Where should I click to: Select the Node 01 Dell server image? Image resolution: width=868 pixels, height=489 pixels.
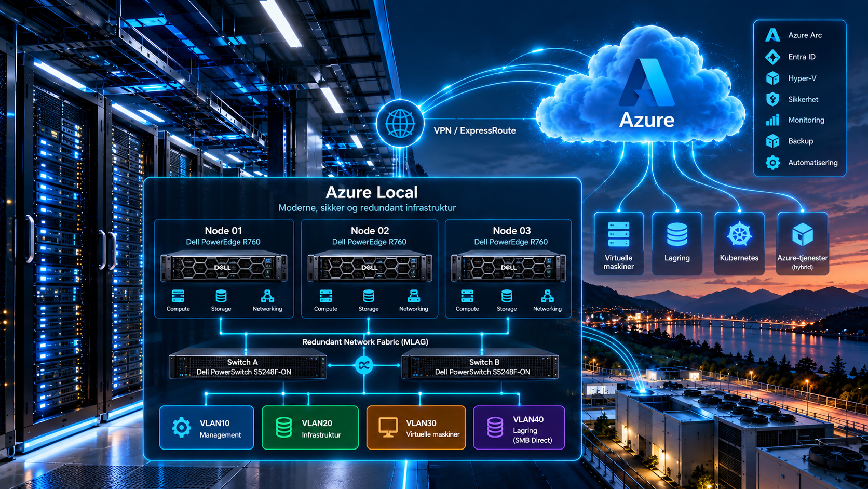tap(224, 267)
